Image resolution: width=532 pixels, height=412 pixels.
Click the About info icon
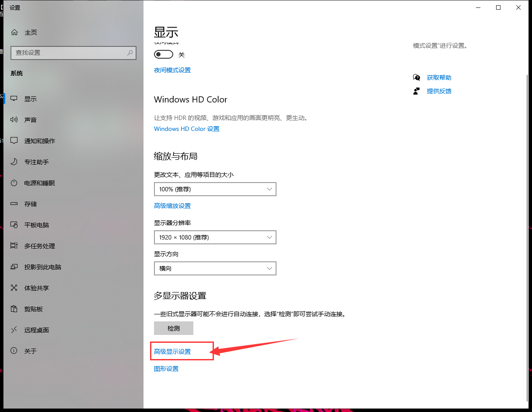tap(14, 351)
